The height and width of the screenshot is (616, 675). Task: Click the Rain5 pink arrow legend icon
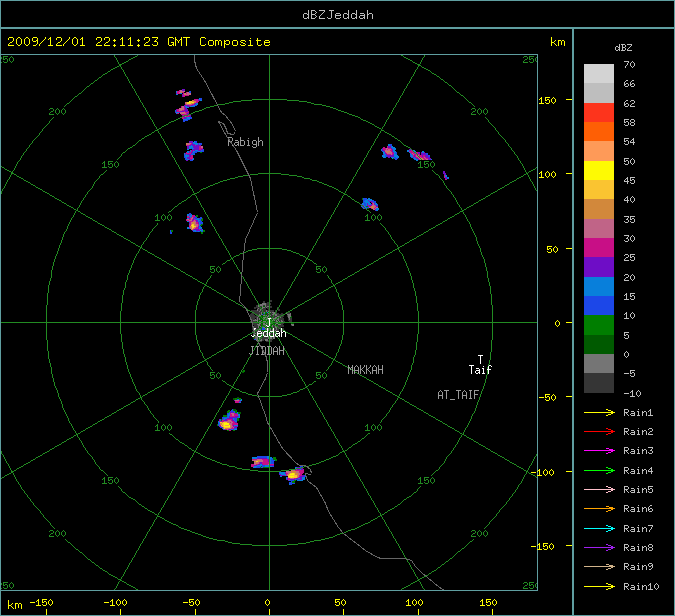pyautogui.click(x=599, y=489)
